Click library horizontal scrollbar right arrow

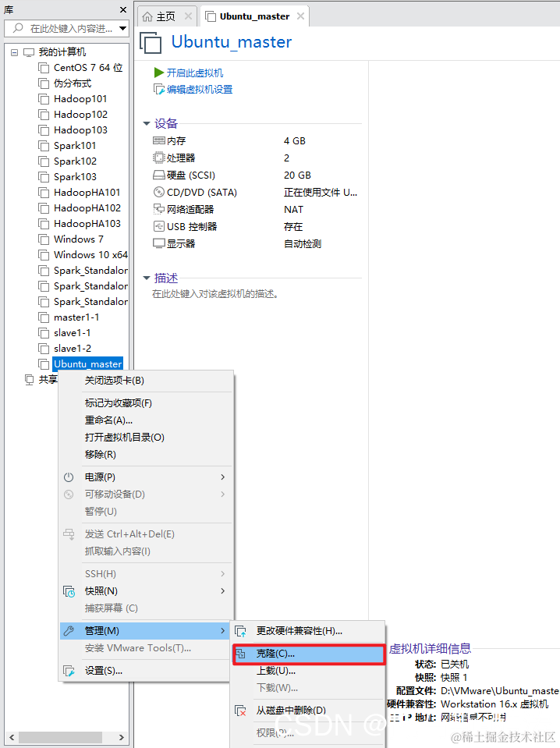click(x=122, y=738)
